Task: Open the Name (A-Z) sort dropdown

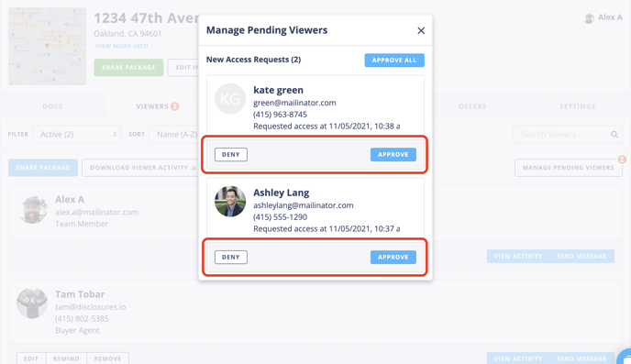Action: pos(174,135)
